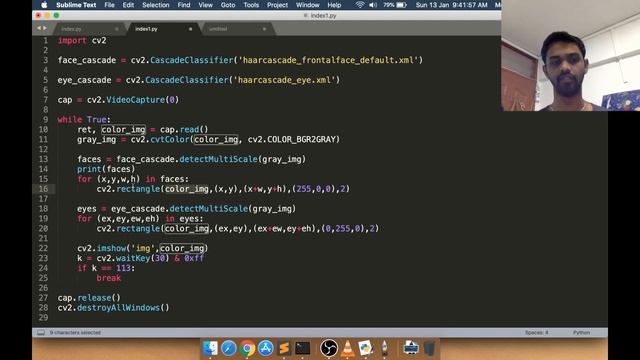Open the Apple menu

(44, 5)
